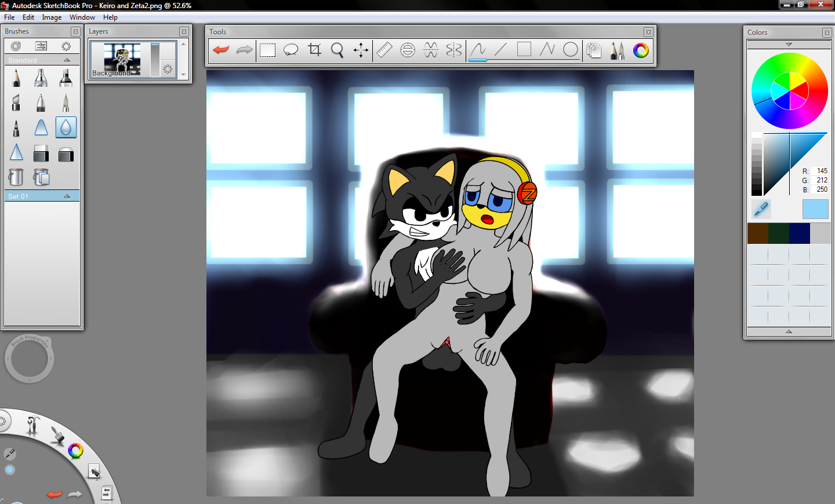Open the Brush Library icon in Brushes panel
Screen dimensions: 835x504
pos(16,46)
